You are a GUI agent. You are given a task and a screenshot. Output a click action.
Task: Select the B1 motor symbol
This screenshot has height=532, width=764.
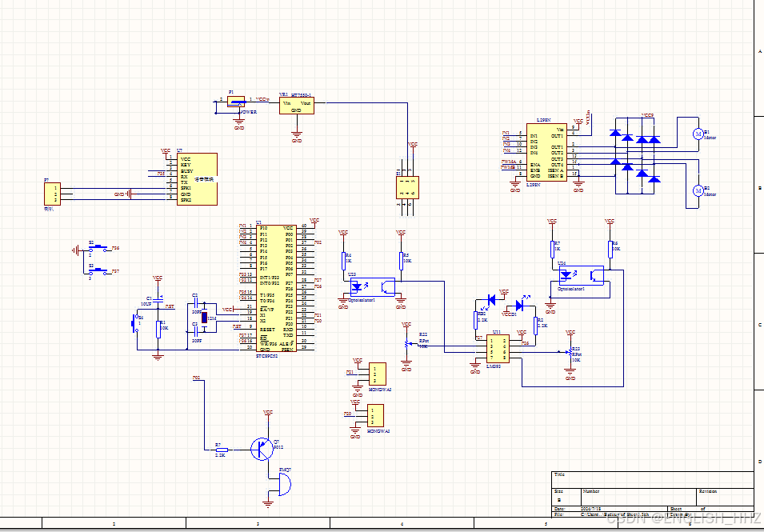click(698, 134)
